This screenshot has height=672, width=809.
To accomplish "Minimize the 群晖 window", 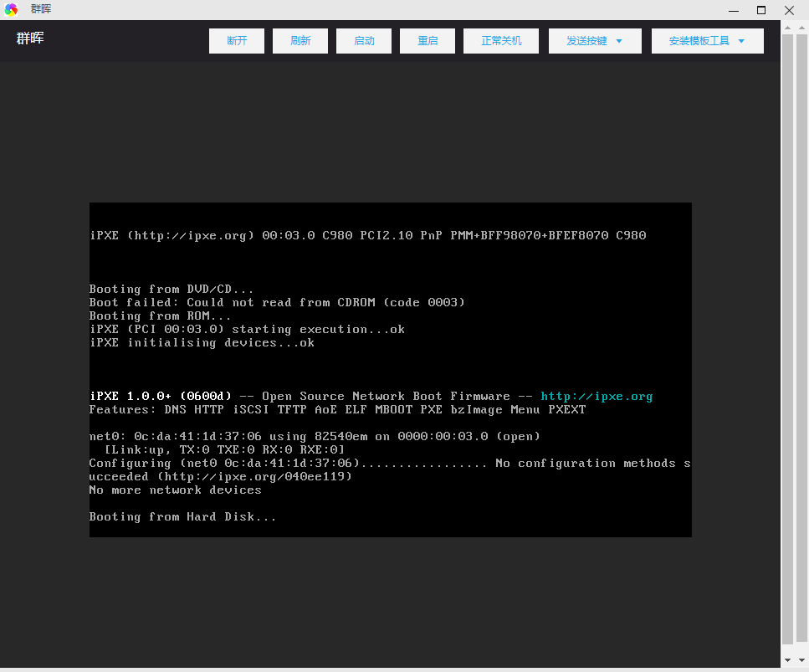I will coord(734,10).
